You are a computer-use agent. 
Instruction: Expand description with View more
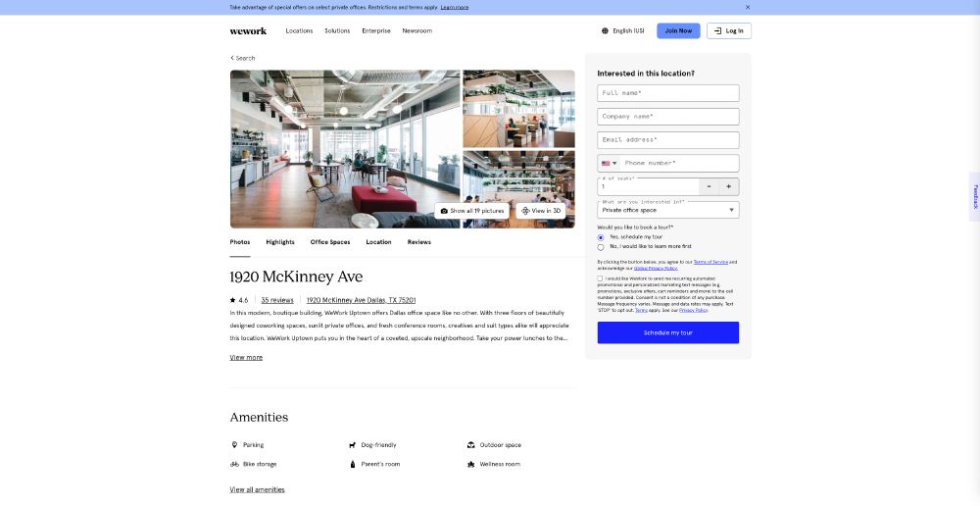[246, 358]
